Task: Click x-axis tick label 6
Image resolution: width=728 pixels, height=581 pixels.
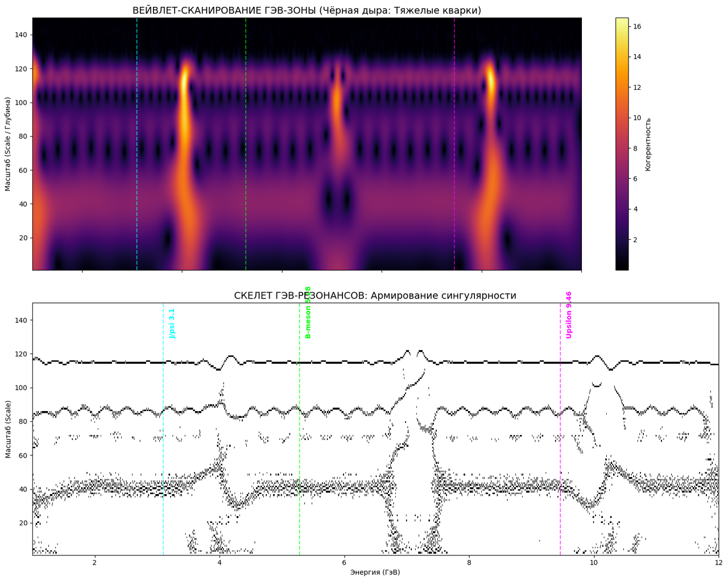Action: [x=344, y=563]
